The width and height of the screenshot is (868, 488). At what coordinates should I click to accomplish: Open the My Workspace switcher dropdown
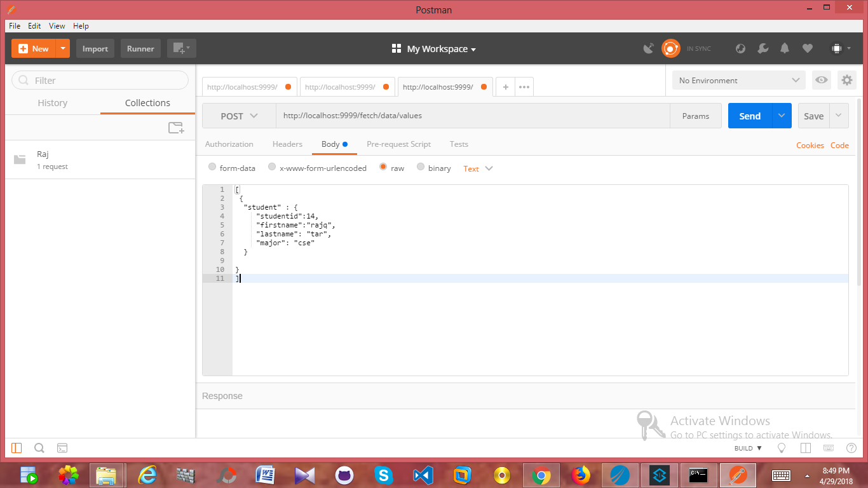click(x=434, y=49)
